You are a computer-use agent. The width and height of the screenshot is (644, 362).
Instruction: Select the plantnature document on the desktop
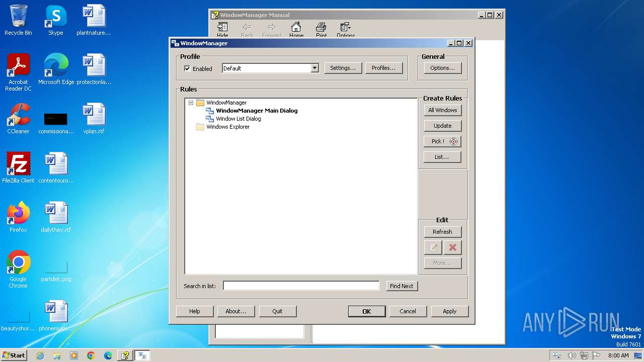pos(94,20)
